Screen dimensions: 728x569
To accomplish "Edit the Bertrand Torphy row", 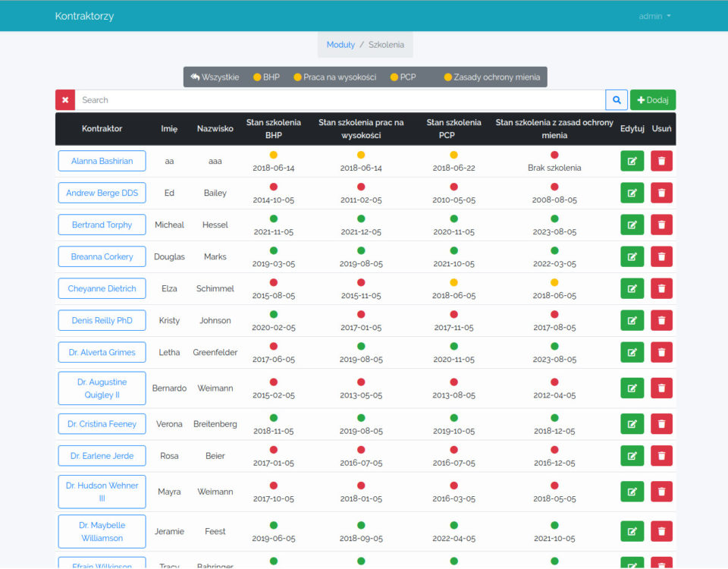I will click(632, 225).
